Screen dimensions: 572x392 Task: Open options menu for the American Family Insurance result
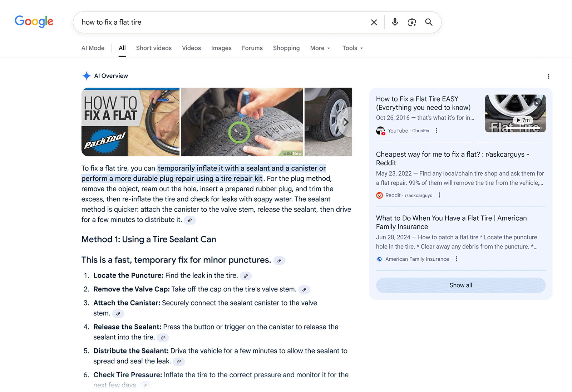[x=456, y=259]
